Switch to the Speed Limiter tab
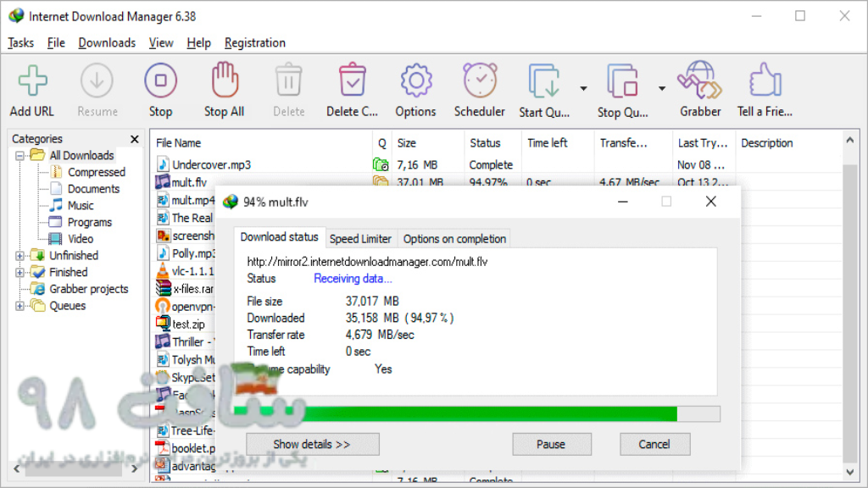This screenshot has height=488, width=868. [x=360, y=239]
